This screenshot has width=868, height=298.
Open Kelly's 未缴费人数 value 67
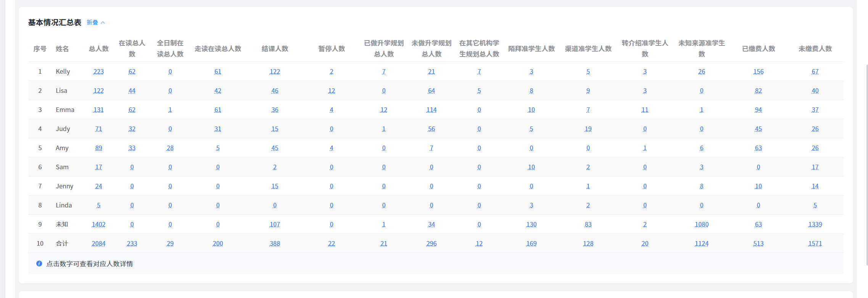(x=815, y=71)
